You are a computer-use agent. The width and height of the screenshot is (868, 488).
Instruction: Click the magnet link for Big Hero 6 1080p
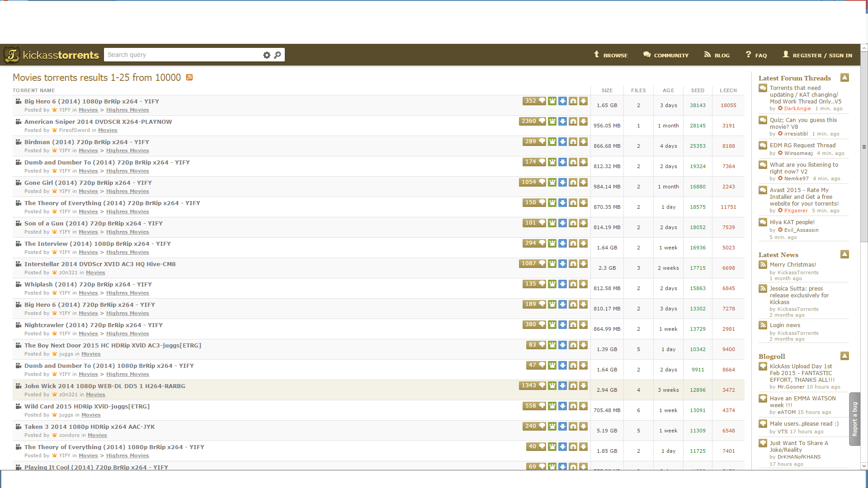tap(573, 101)
